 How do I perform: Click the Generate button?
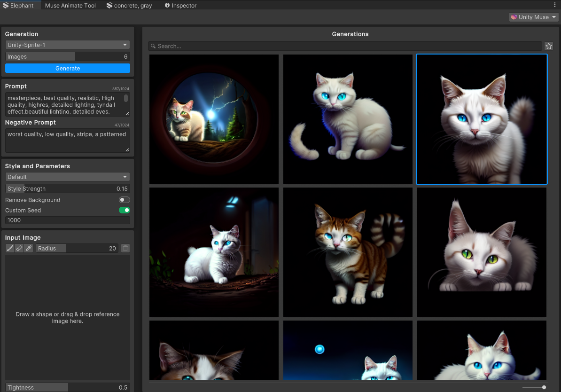(67, 68)
